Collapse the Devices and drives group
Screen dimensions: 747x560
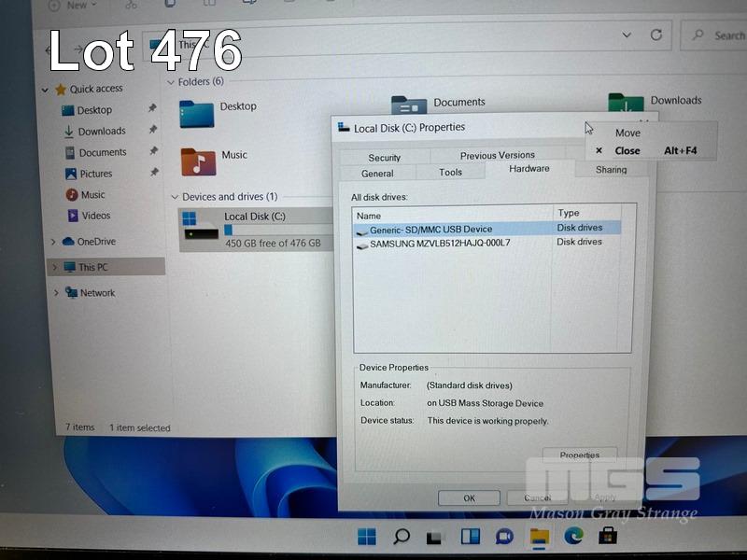[x=174, y=197]
